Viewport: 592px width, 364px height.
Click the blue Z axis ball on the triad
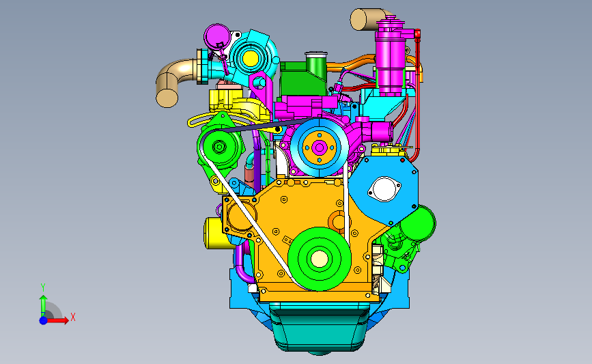[x=44, y=320]
